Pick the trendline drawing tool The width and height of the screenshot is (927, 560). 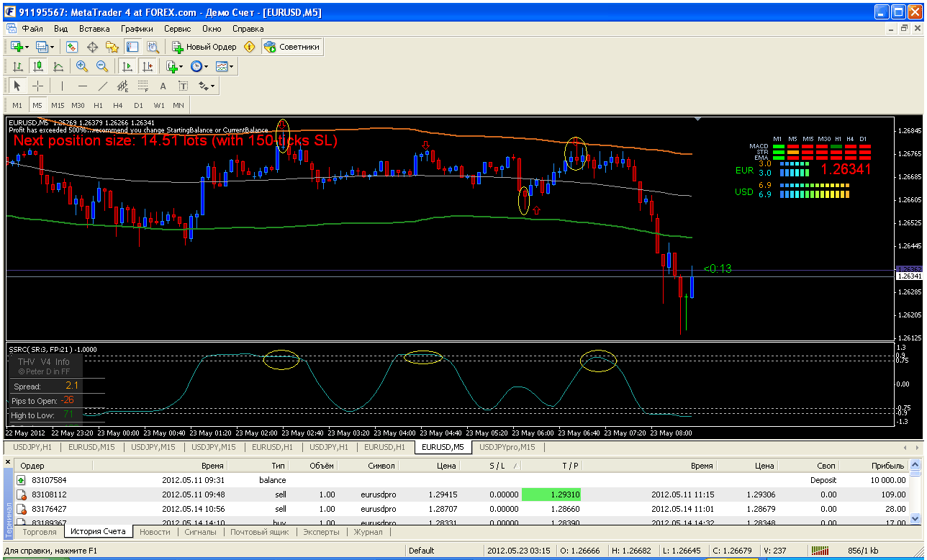point(103,86)
